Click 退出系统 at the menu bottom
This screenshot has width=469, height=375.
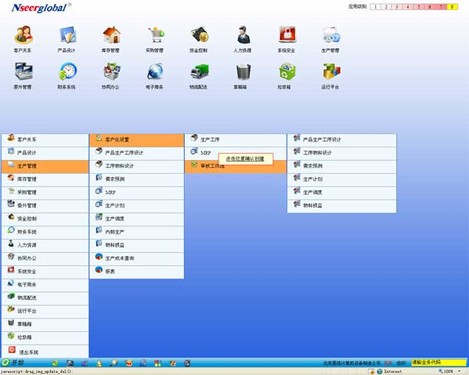pos(45,352)
